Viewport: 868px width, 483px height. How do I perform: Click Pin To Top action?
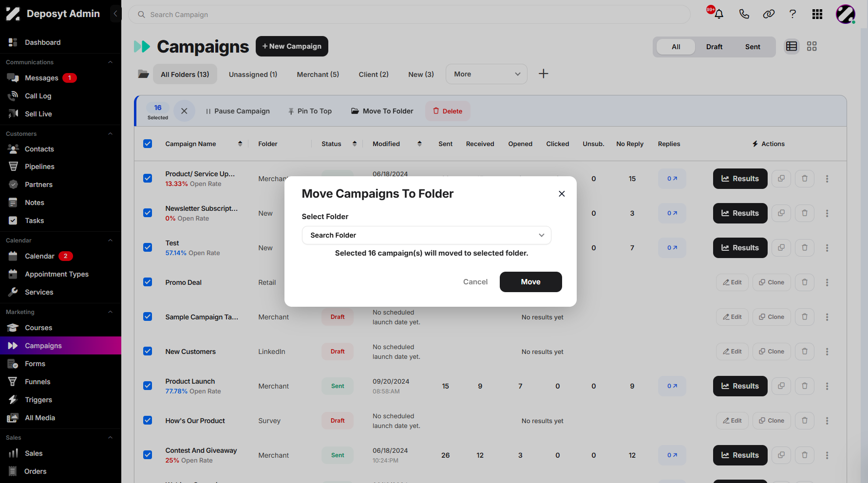(x=310, y=111)
